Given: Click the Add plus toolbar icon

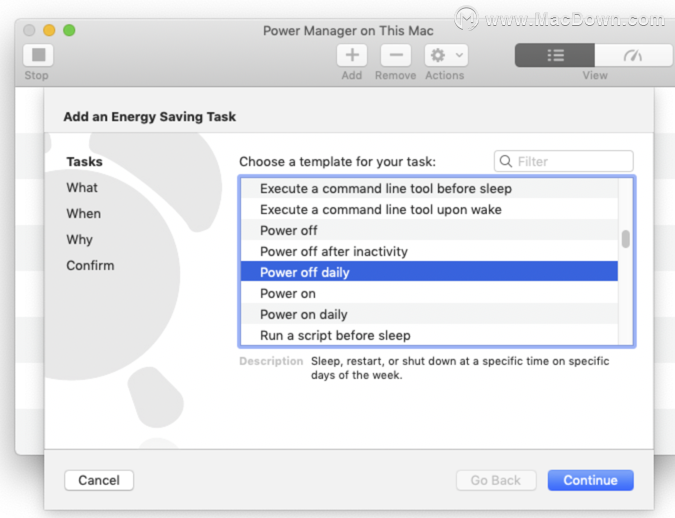Looking at the screenshot, I should pyautogui.click(x=352, y=55).
